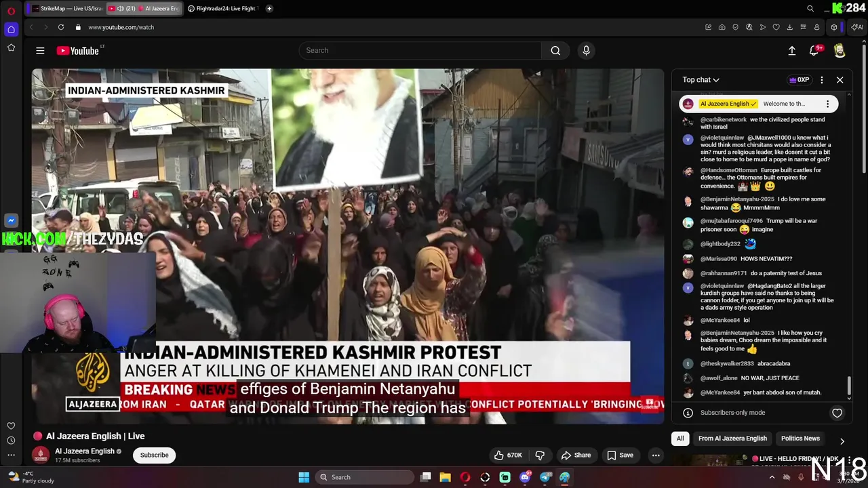Open Task View from the taskbar

pyautogui.click(x=426, y=477)
